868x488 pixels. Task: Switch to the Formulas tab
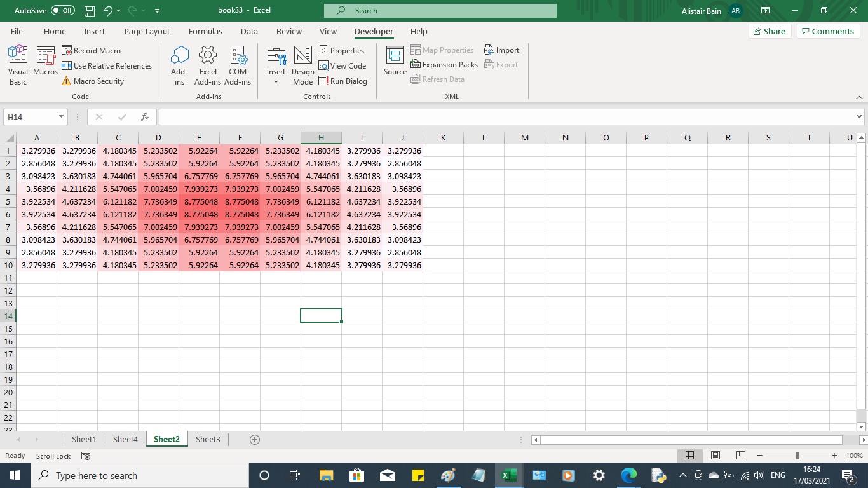(205, 31)
